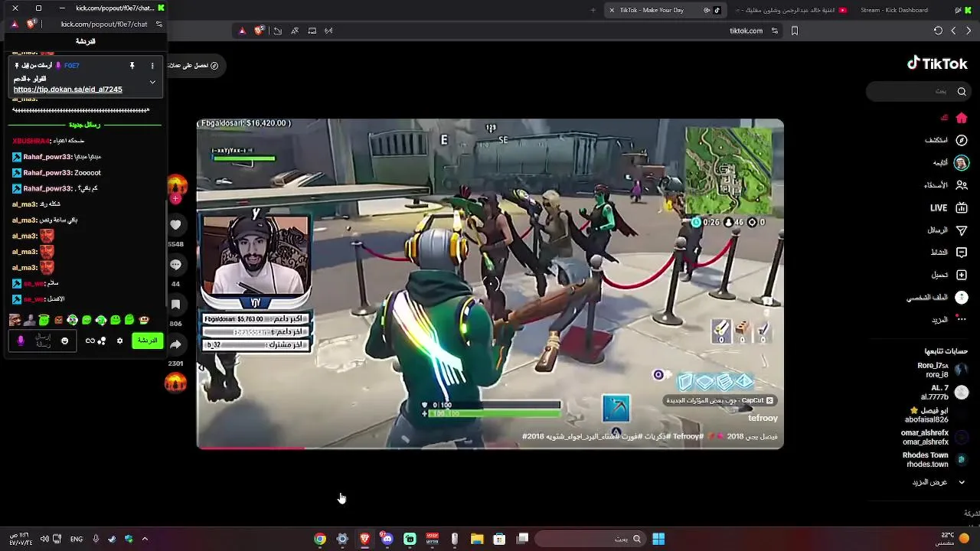Open the Activity inbox icon in sidebar
This screenshot has width=980, height=551.
962,253
